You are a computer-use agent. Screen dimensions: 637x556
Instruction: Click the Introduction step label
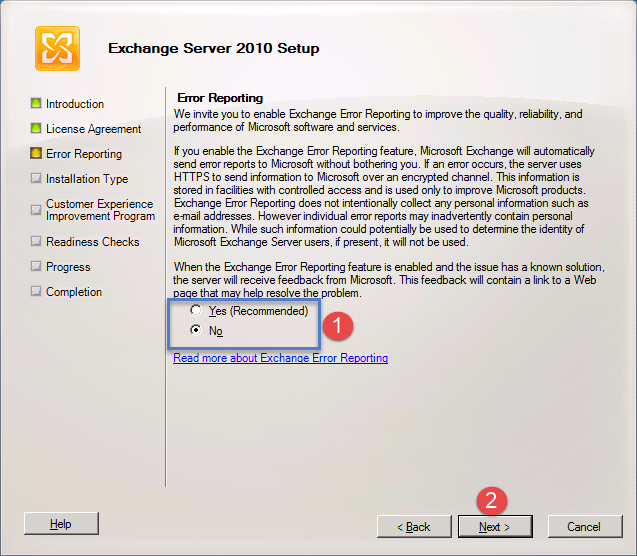(x=75, y=104)
